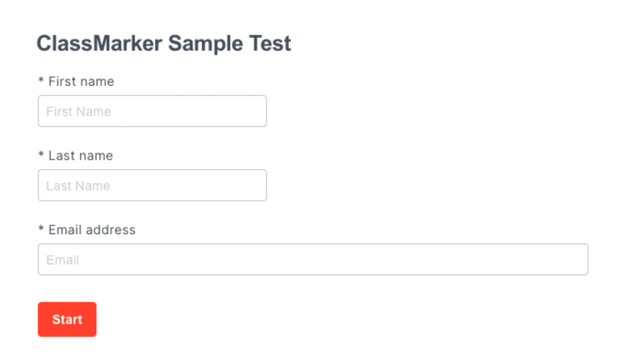The height and width of the screenshot is (364, 632).
Task: Click the word "ClassMarker" in the title
Action: pyautogui.click(x=99, y=43)
